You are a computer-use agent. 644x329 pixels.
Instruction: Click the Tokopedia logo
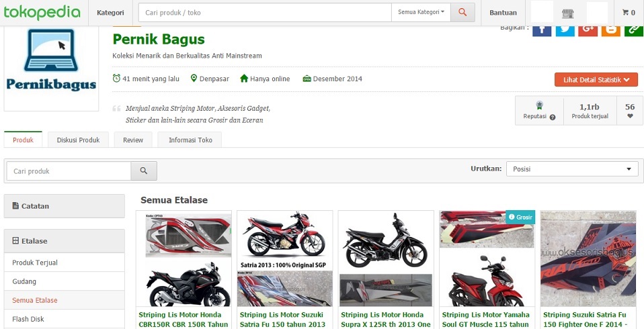[x=42, y=12]
